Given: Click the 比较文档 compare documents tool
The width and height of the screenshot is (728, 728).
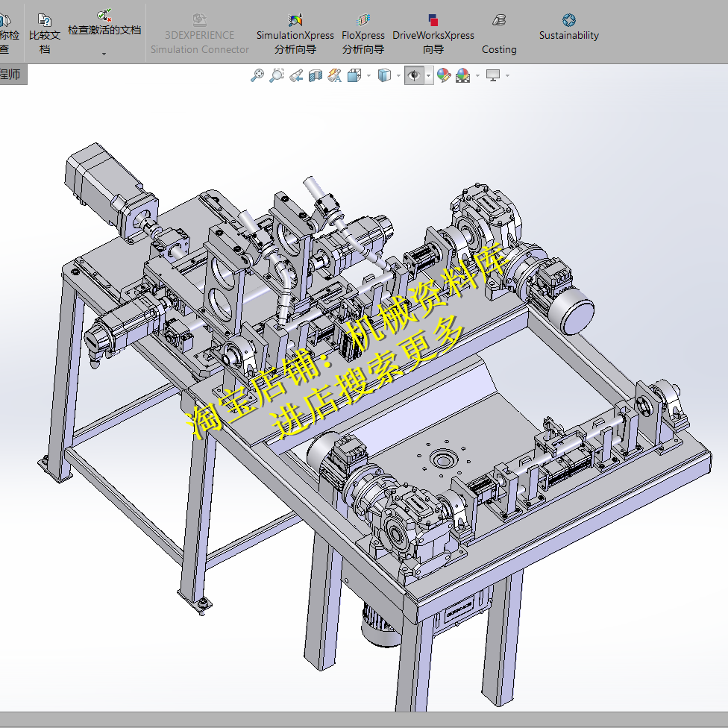Looking at the screenshot, I should tap(45, 34).
